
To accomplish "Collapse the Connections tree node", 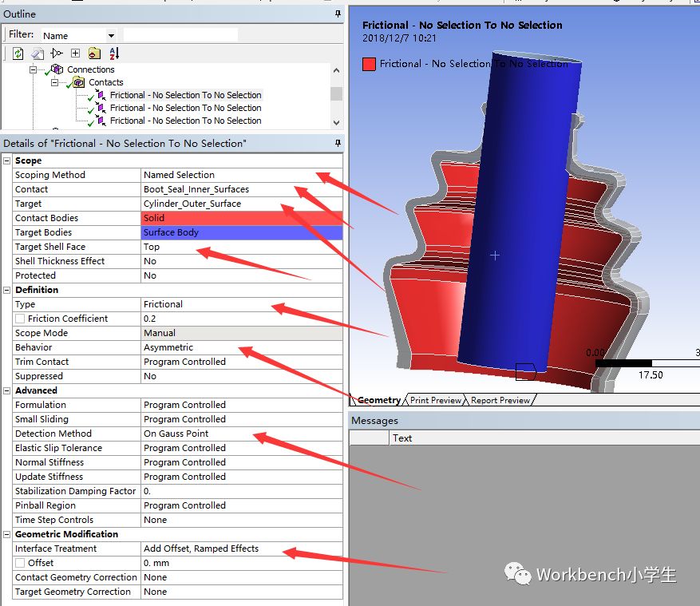I will point(34,69).
